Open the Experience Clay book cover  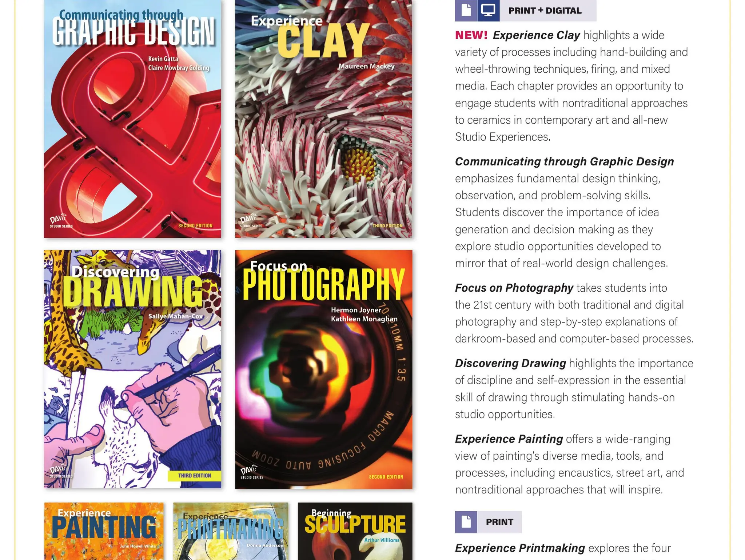coord(324,119)
